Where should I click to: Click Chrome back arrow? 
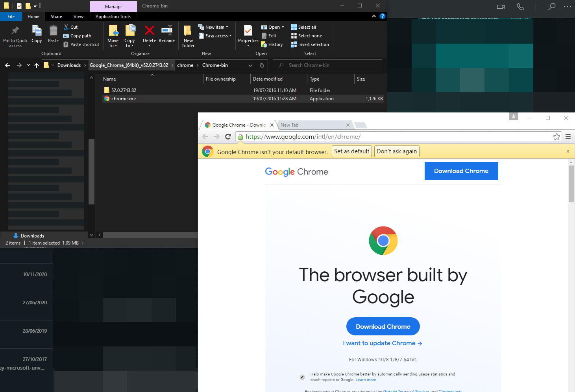205,136
